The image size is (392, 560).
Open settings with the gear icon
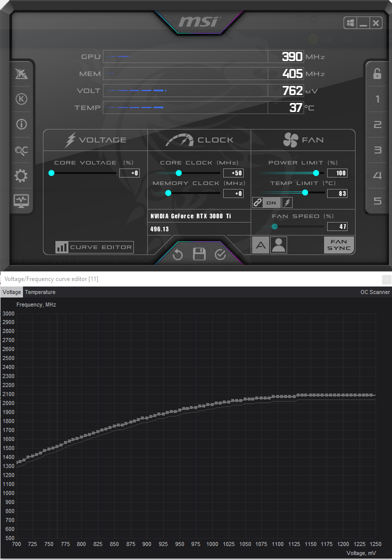(21, 175)
